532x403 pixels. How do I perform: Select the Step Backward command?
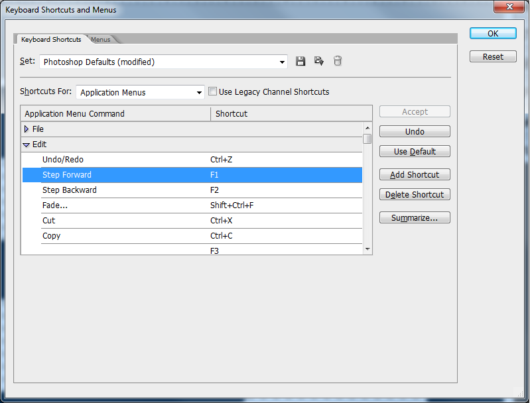click(x=192, y=190)
